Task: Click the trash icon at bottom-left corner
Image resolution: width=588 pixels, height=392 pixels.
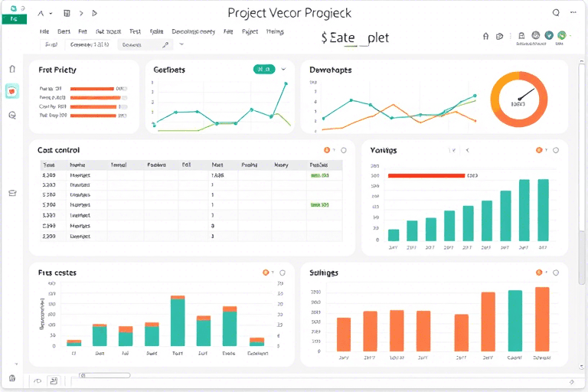Action: click(x=12, y=378)
